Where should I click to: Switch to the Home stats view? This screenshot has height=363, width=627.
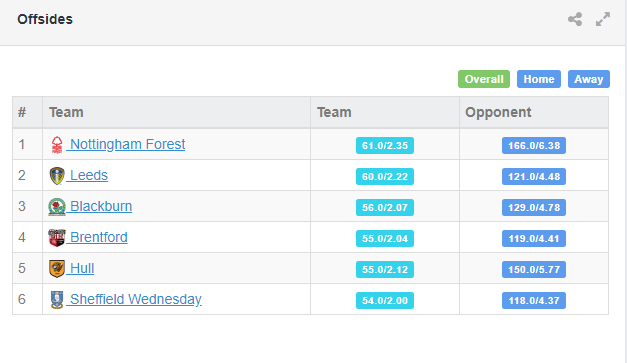(x=539, y=79)
